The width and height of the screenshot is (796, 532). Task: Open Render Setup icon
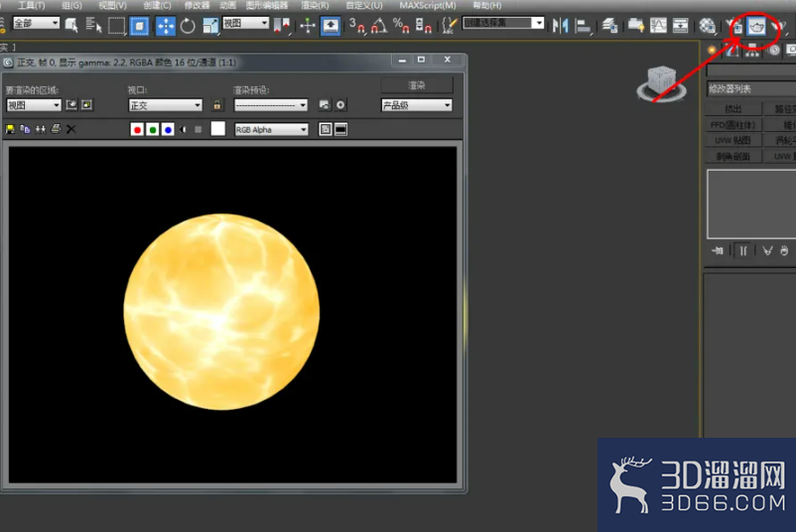coord(735,27)
